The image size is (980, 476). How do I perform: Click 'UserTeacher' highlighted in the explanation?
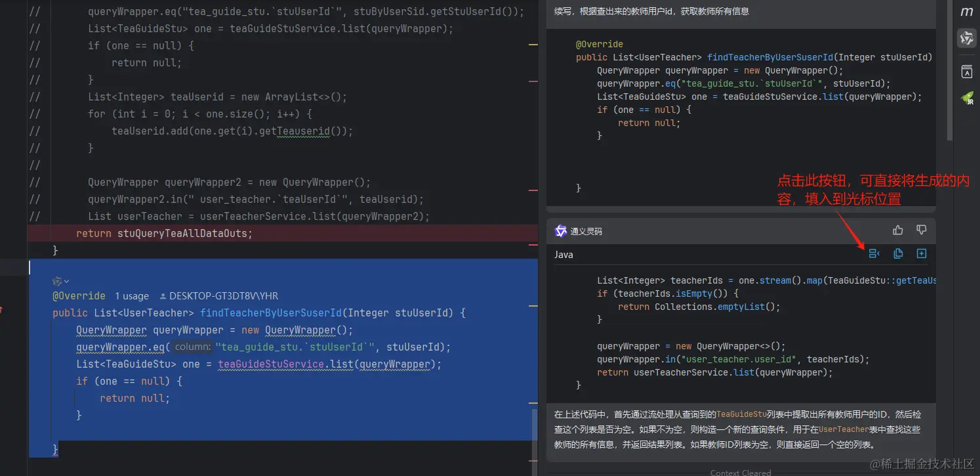(844, 429)
